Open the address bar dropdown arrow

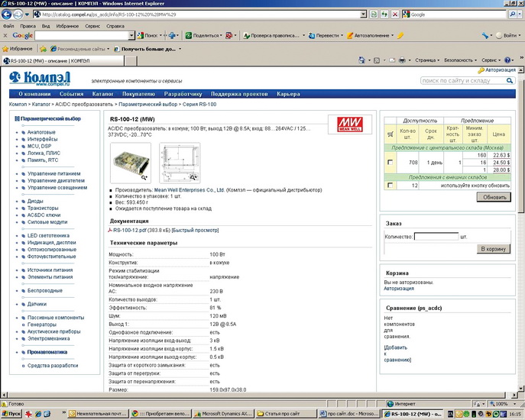coord(364,15)
